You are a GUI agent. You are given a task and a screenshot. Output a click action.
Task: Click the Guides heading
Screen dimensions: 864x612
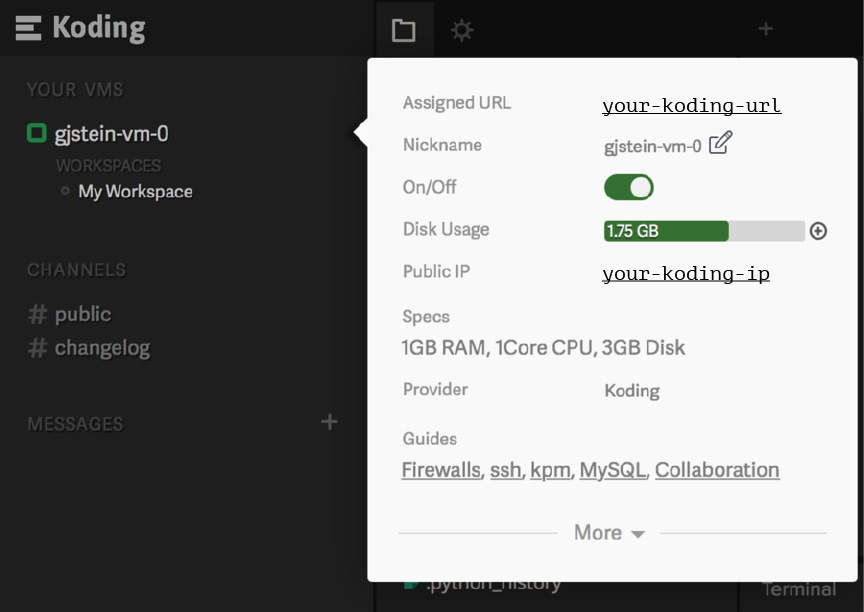[430, 438]
